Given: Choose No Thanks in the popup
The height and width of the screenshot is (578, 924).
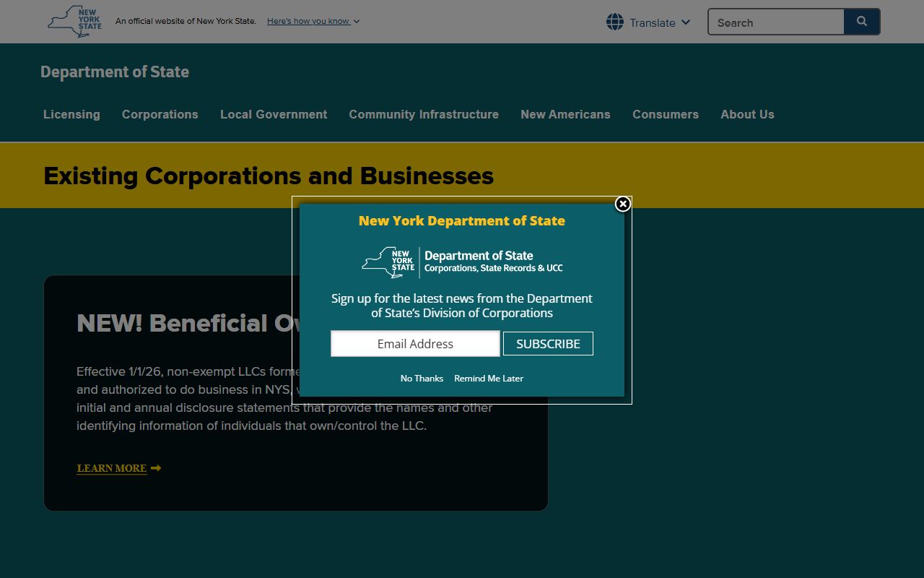Looking at the screenshot, I should pos(422,379).
